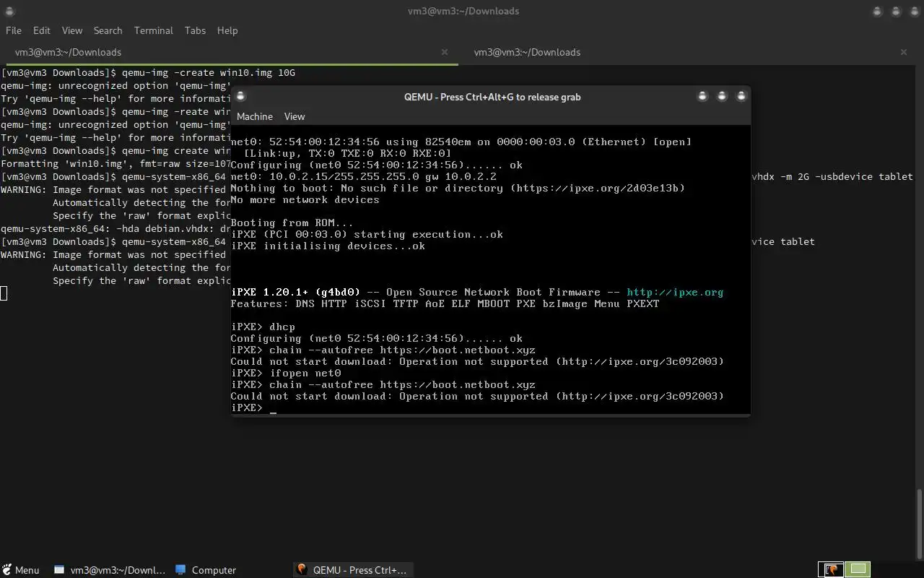The width and height of the screenshot is (924, 578).
Task: Minimize the QEMU window
Action: 702,96
